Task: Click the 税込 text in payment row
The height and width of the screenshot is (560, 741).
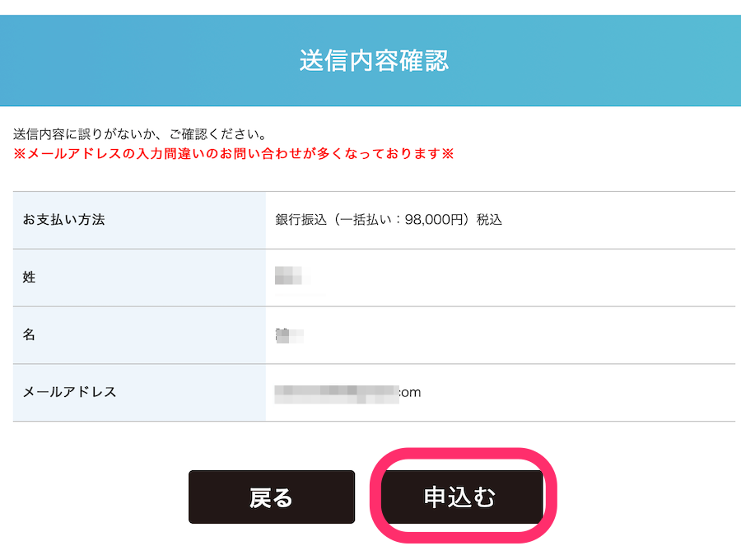Action: (489, 220)
